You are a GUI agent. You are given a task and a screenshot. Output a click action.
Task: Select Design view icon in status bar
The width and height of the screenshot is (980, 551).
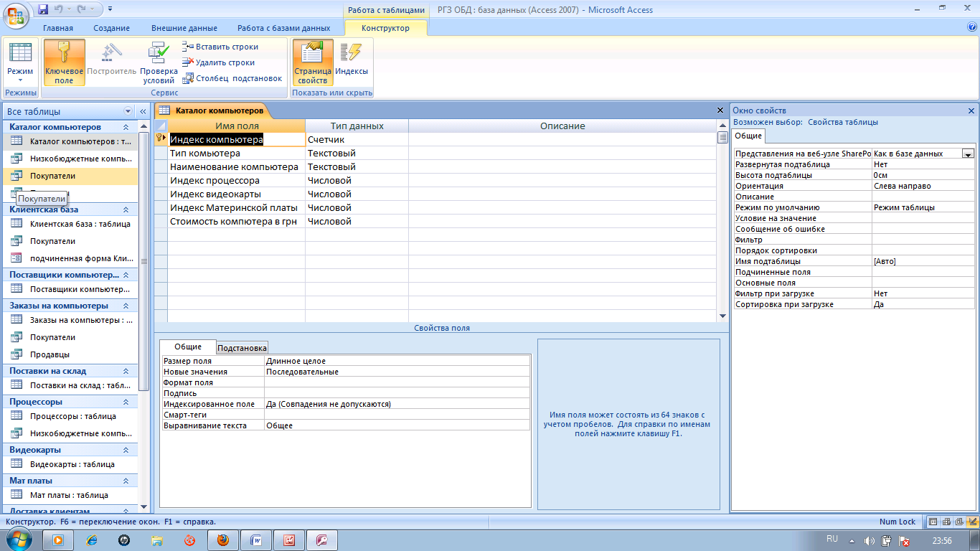(x=971, y=522)
